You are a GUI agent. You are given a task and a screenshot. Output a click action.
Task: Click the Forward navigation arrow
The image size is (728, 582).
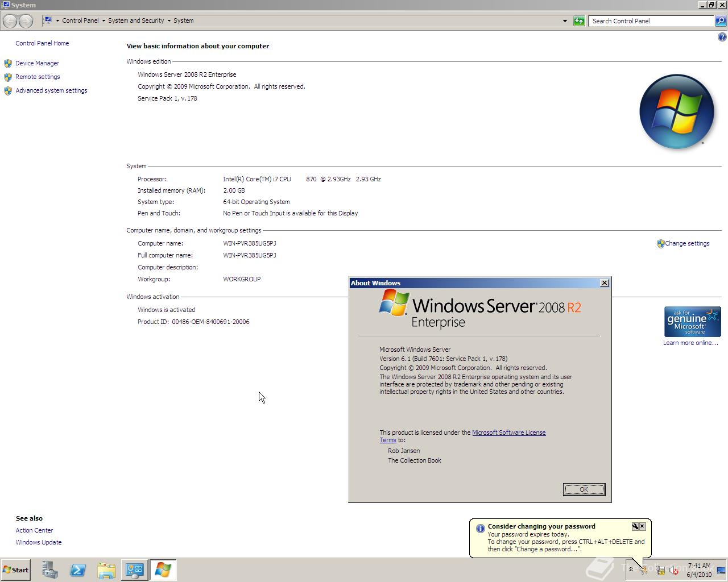26,21
